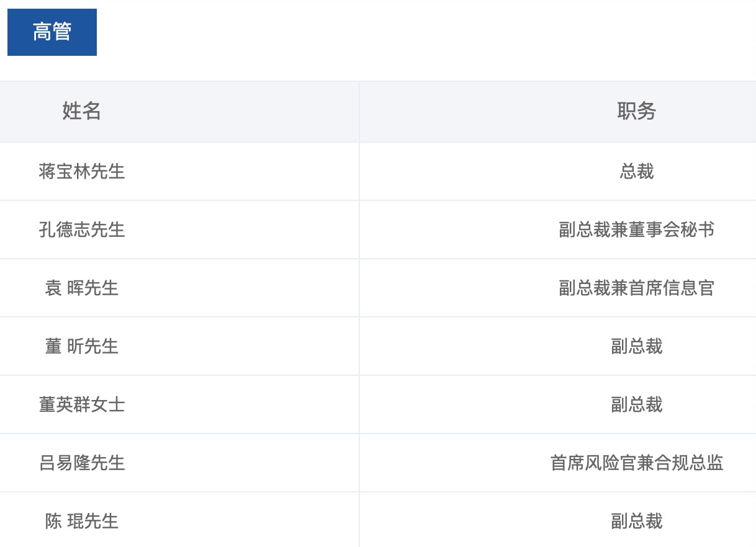Image resolution: width=756 pixels, height=547 pixels.
Task: Select the name 孔德志先生
Action: (x=82, y=229)
